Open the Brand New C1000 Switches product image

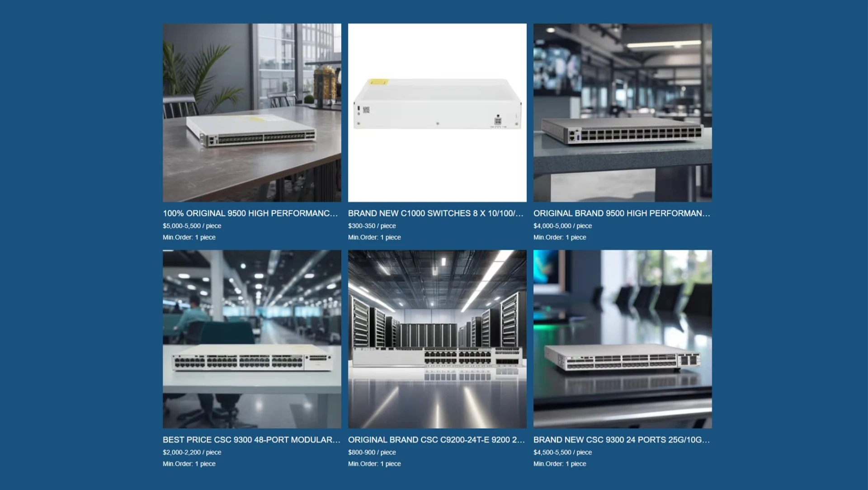point(437,113)
